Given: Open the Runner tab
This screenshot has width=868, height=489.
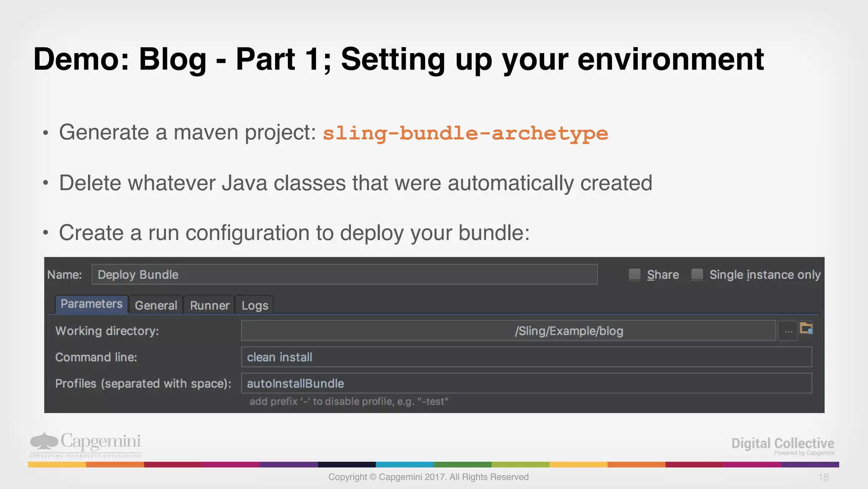Looking at the screenshot, I should [x=209, y=305].
